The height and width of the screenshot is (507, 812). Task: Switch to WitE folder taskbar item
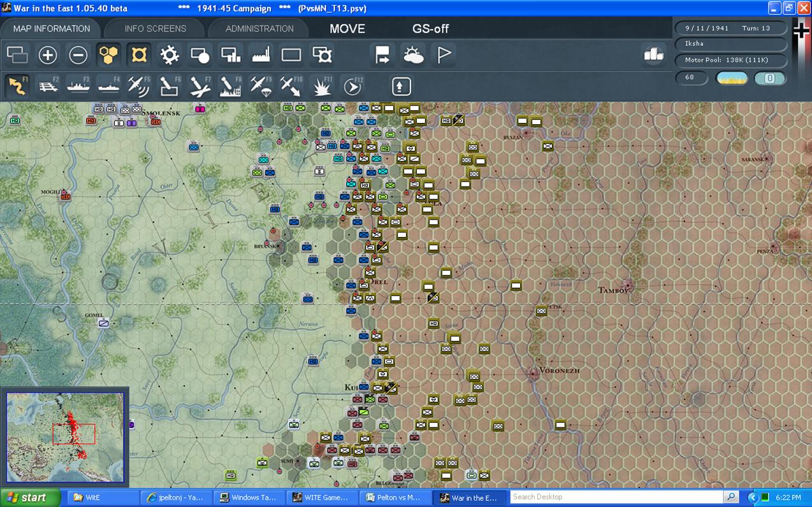click(x=103, y=497)
